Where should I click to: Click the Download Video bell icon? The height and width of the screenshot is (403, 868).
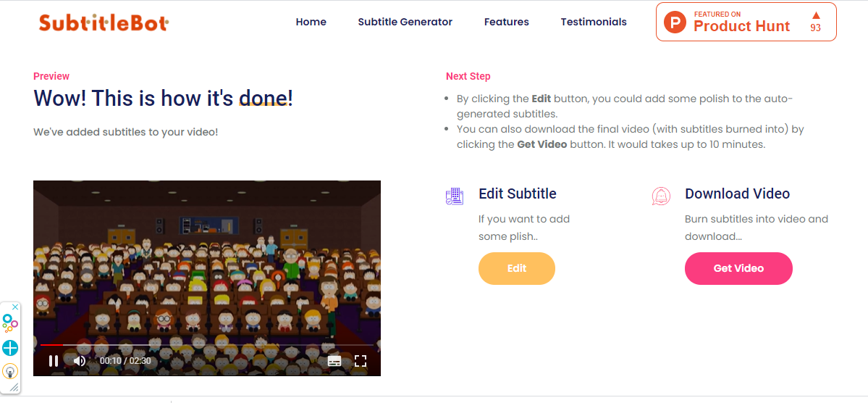tap(662, 196)
